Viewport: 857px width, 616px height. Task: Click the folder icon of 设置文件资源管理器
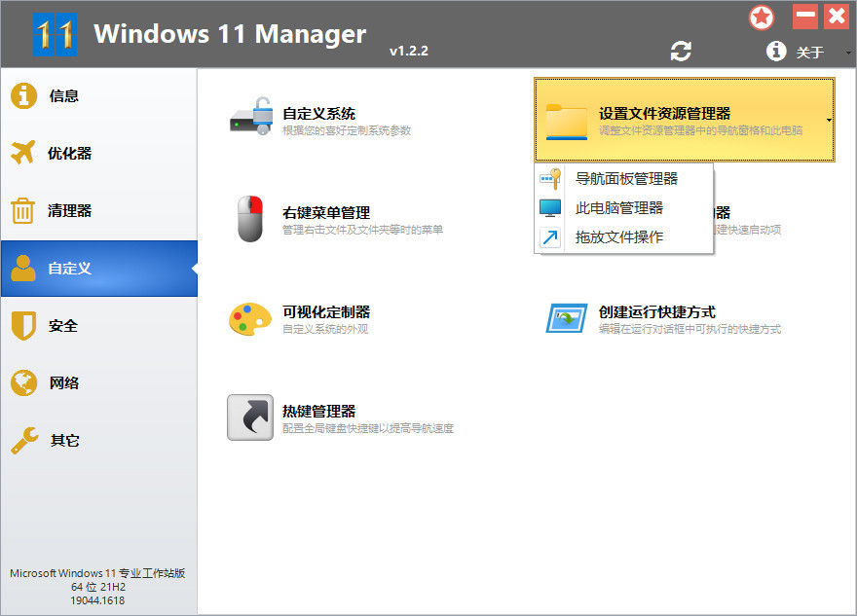tap(567, 122)
